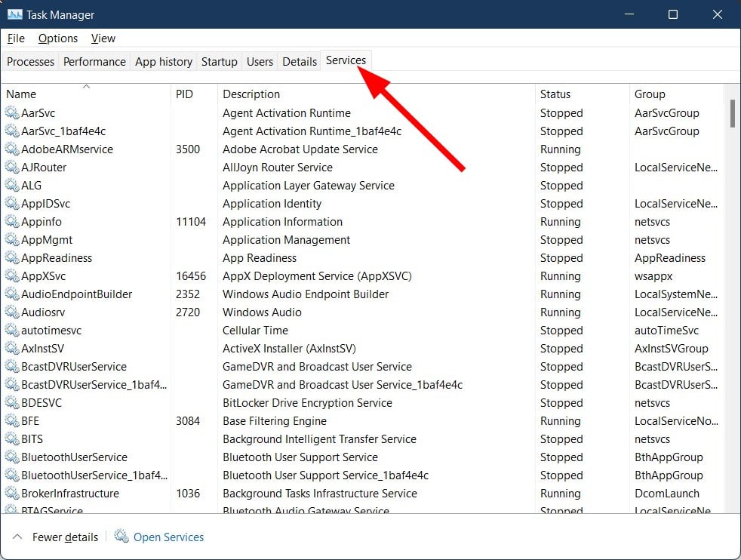Switch to the Processes tab
741x560 pixels.
pos(30,61)
